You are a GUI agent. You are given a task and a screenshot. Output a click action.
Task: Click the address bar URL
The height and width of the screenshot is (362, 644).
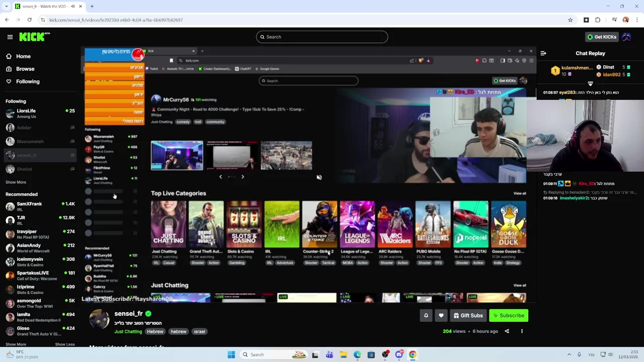(116, 20)
